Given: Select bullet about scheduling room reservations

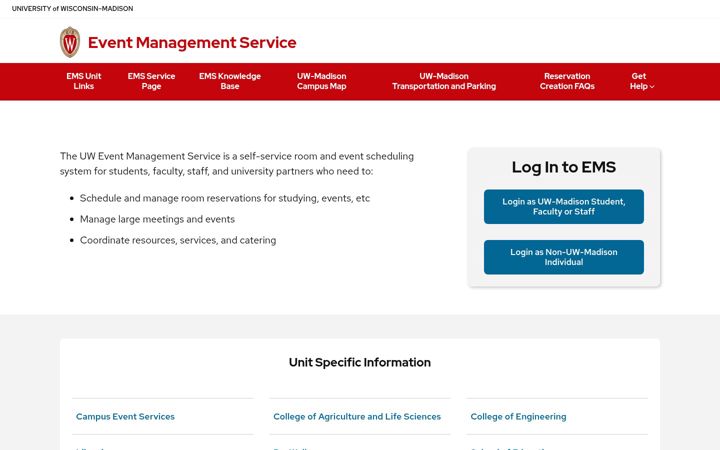Looking at the screenshot, I should click(225, 198).
